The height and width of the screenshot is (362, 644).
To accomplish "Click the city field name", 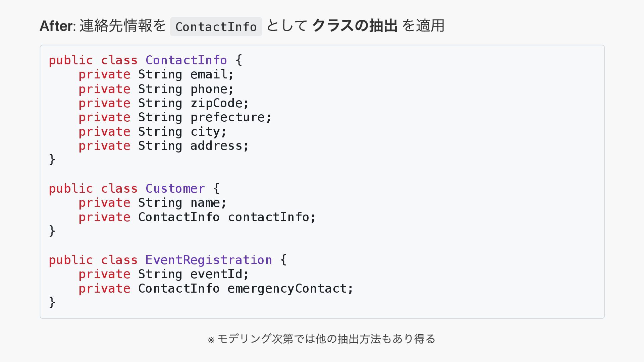I will click(x=205, y=132).
